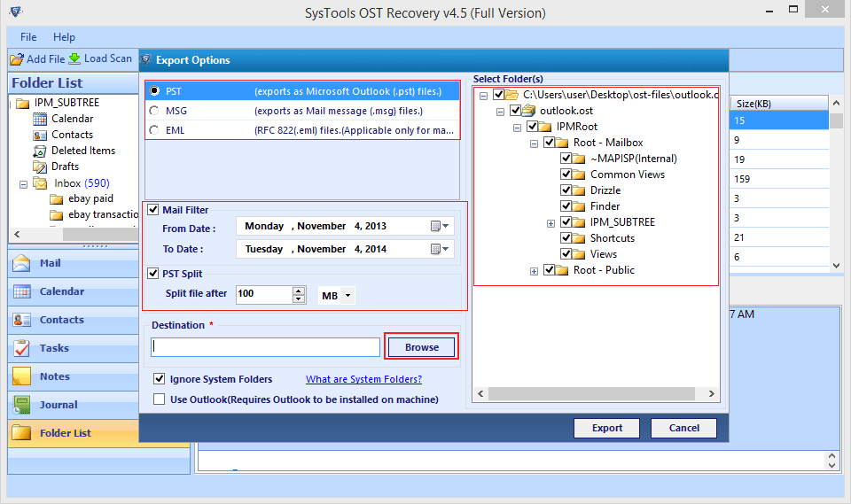The height and width of the screenshot is (504, 851).
Task: Expand the Root - Public node
Action: pyautogui.click(x=534, y=271)
